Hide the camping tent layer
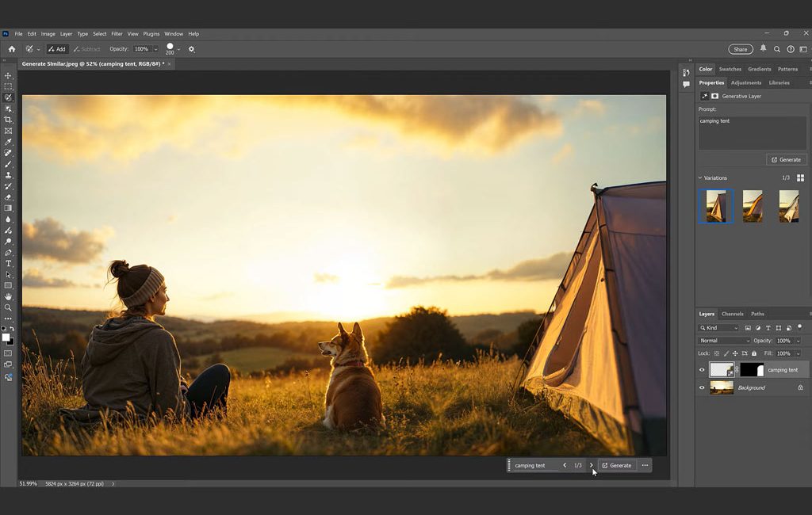Viewport: 812px width, 515px height. (702, 370)
